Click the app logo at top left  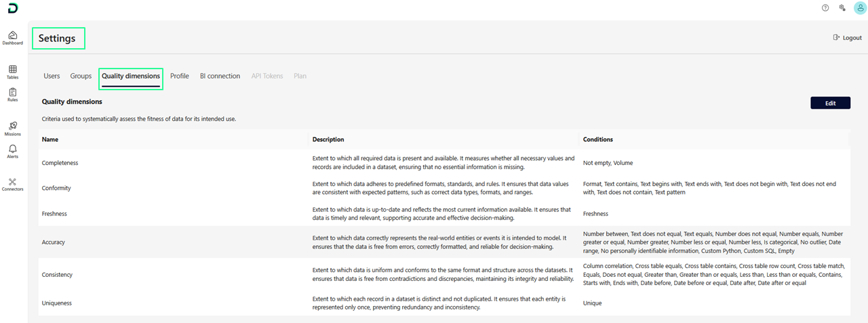pyautogui.click(x=12, y=8)
